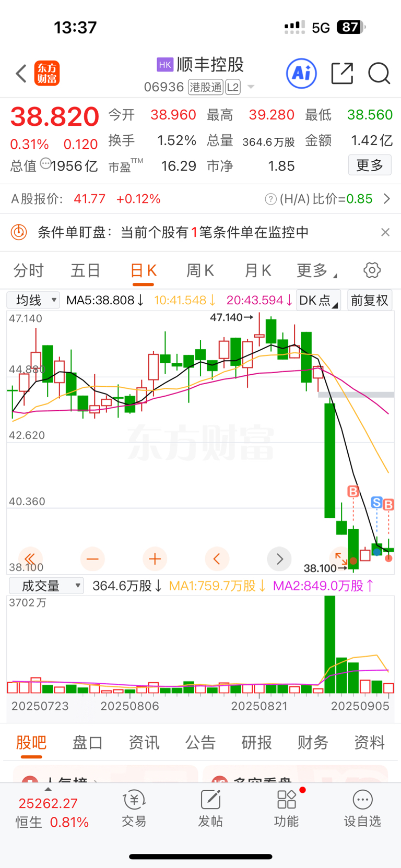Screen dimensions: 401x868
Task: Tap the 条件单盯盘 target icon
Action: coord(19,232)
